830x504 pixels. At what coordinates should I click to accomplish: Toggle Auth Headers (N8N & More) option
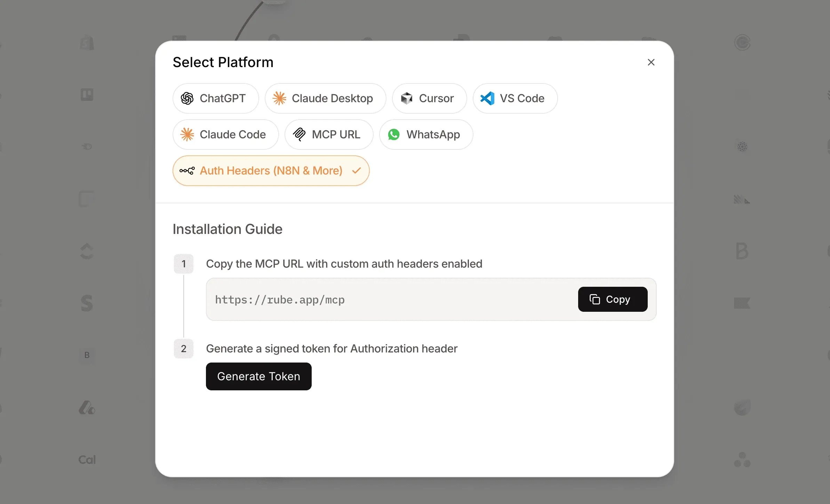(x=271, y=171)
